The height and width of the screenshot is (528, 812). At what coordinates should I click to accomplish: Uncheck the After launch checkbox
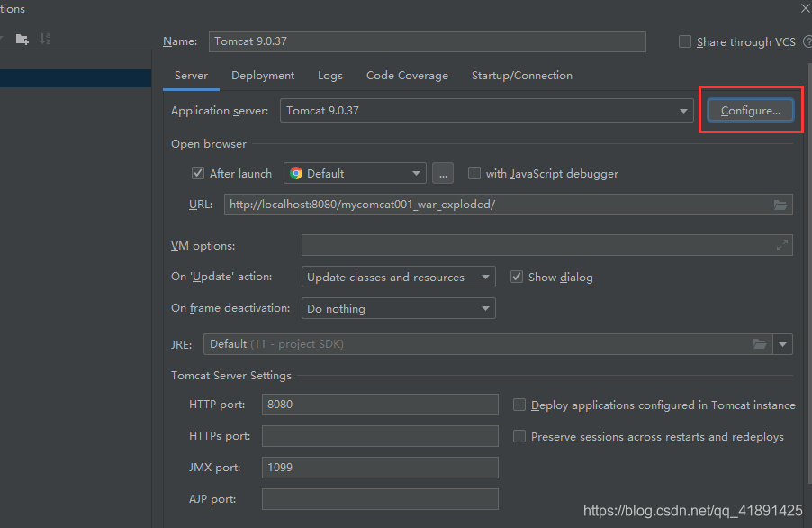pyautogui.click(x=198, y=173)
